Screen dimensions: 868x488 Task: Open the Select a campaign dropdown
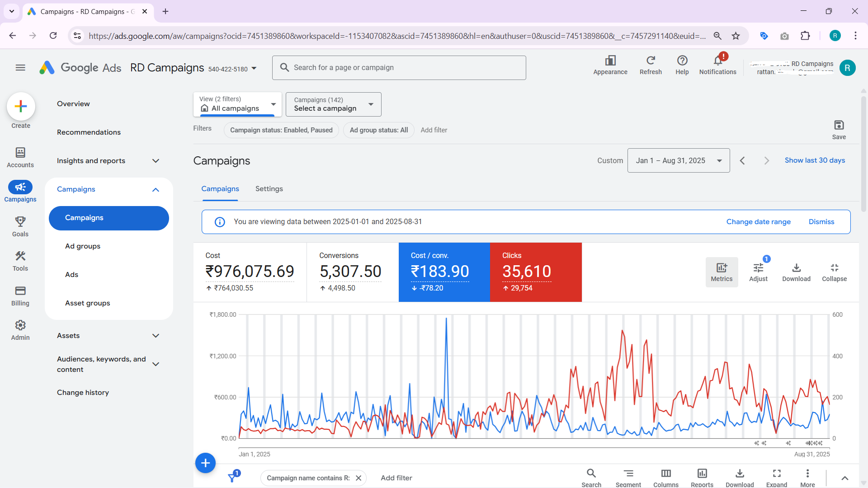[333, 104]
